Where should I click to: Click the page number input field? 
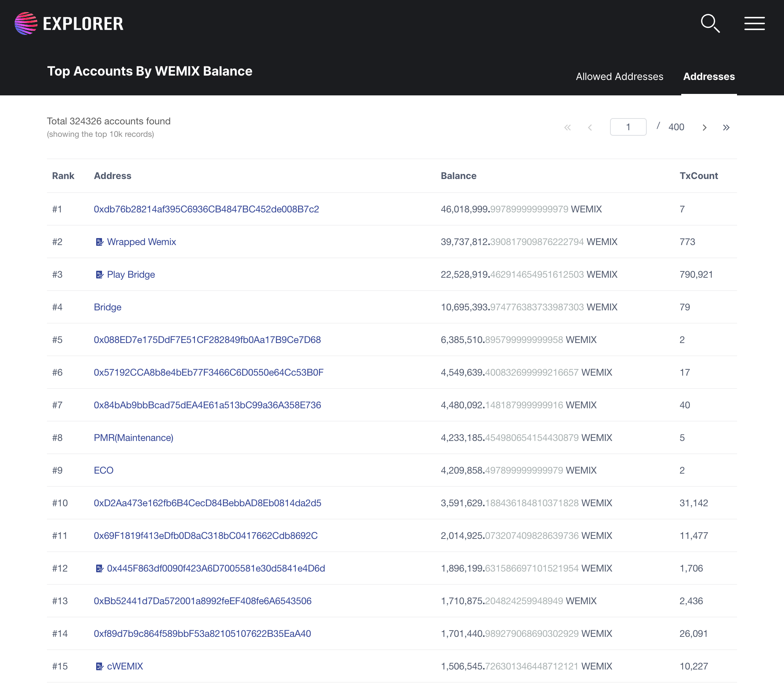628,127
